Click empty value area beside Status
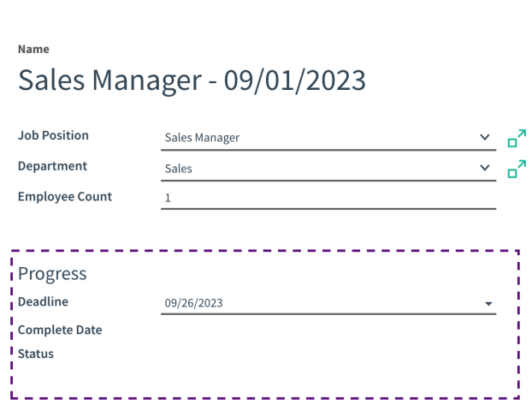 328,354
